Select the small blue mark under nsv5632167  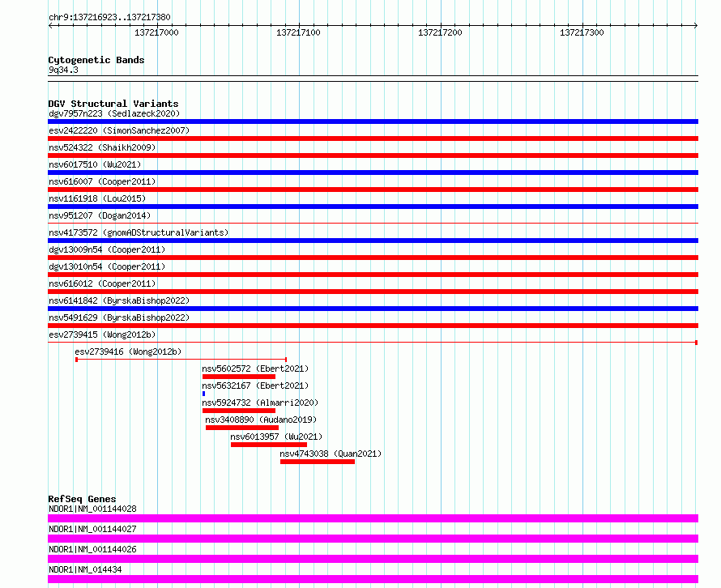203,394
